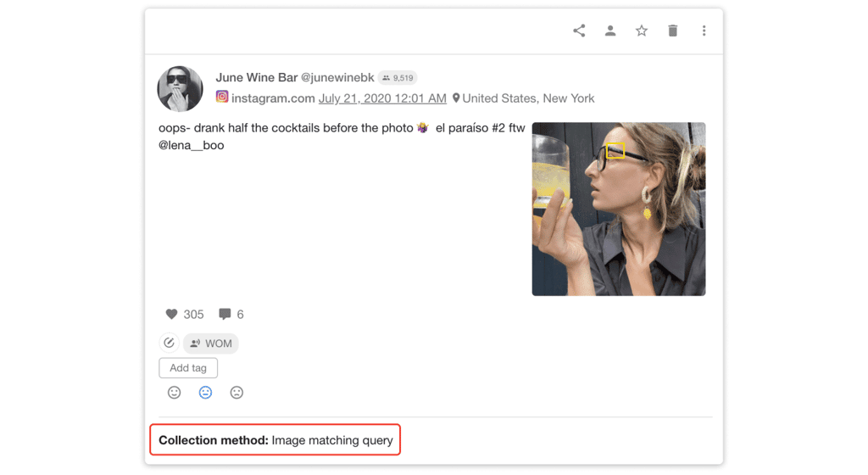
Task: Delete the mention with the trash icon
Action: [672, 31]
